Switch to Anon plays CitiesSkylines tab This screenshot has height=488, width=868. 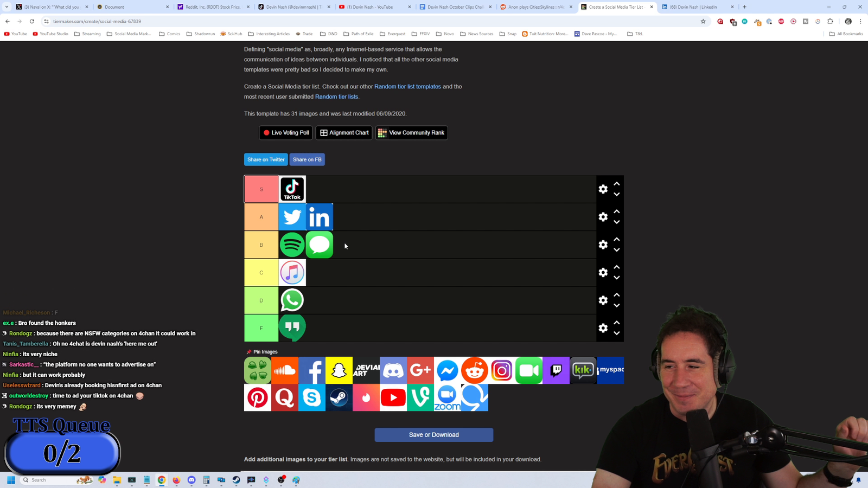pos(536,7)
